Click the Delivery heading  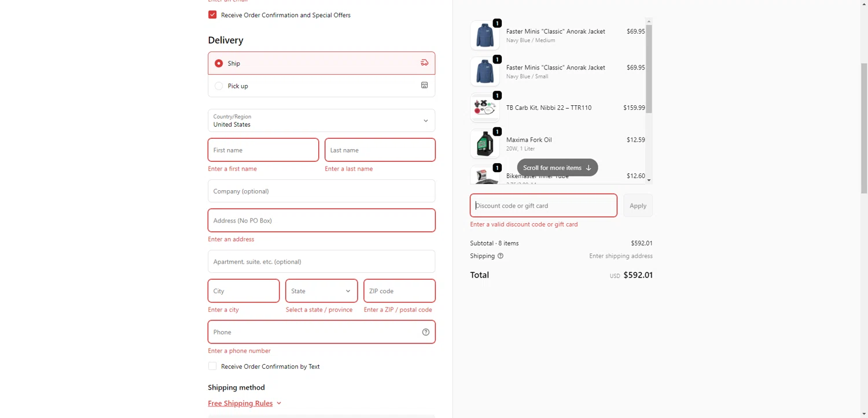(226, 40)
